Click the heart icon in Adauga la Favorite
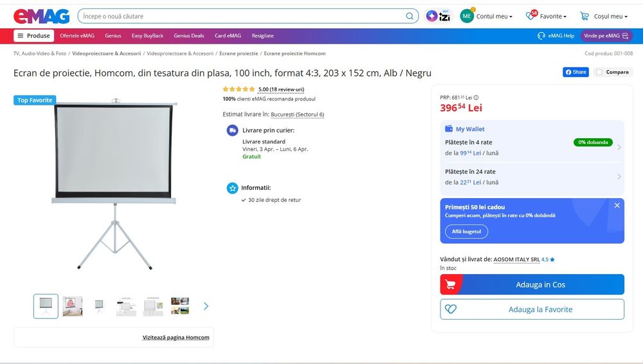 451,309
